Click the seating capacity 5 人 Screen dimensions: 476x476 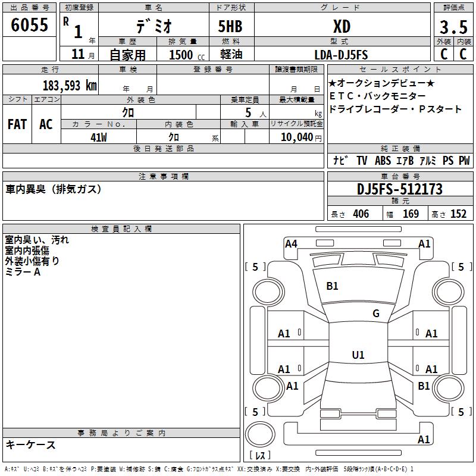pyautogui.click(x=256, y=113)
